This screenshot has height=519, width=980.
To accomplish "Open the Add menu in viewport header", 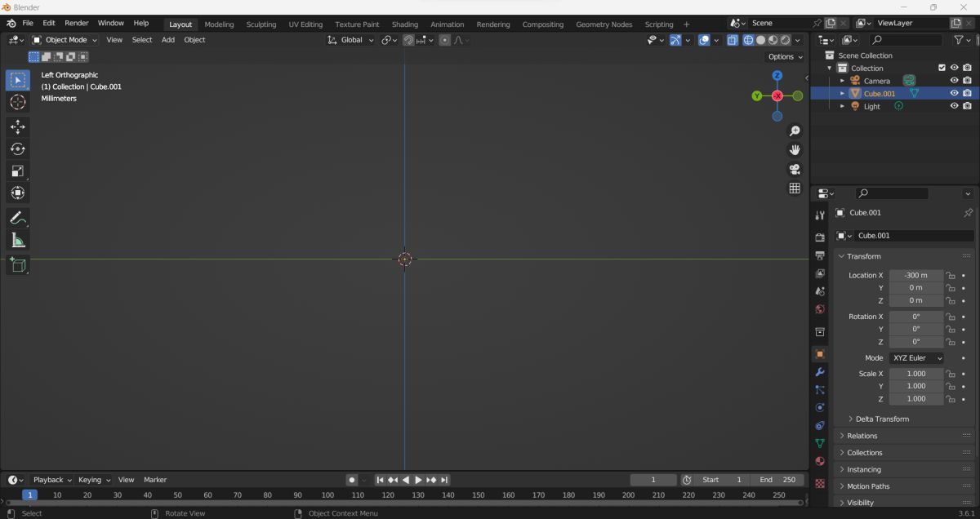I will (167, 40).
